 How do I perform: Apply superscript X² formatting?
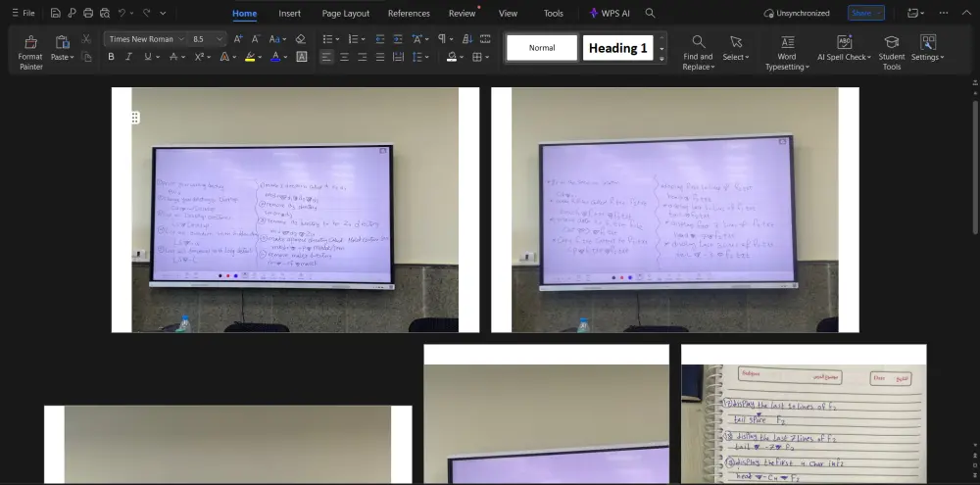(201, 57)
